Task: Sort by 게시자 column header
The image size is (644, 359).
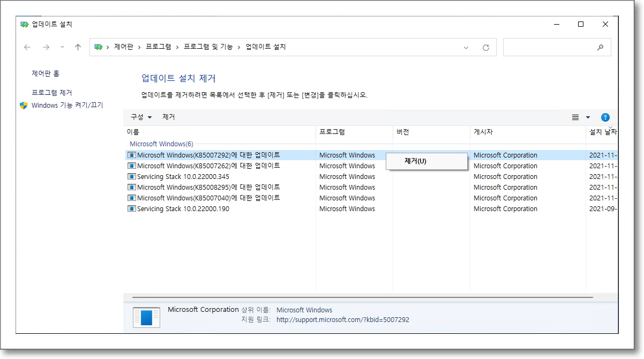Action: [528, 132]
